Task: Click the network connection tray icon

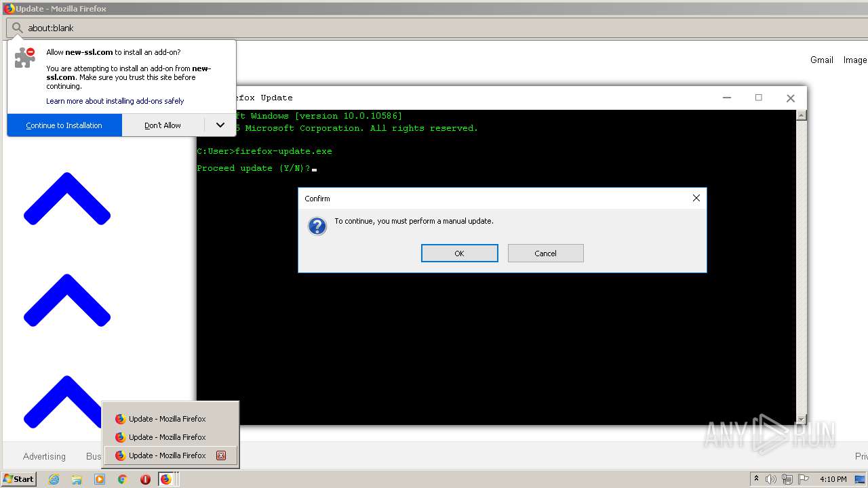Action: pos(787,479)
